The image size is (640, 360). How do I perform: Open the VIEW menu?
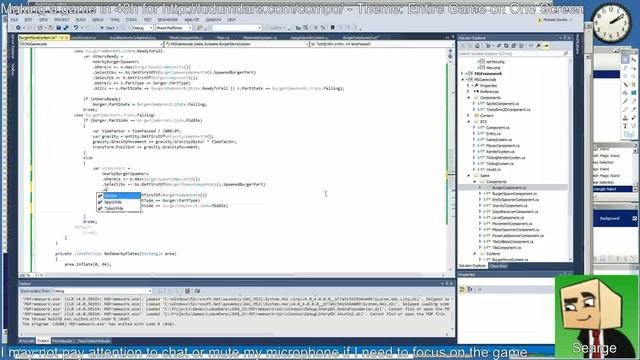[43, 20]
